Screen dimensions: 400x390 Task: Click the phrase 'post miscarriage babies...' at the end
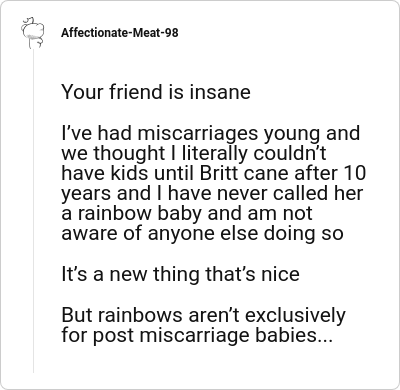point(212,336)
